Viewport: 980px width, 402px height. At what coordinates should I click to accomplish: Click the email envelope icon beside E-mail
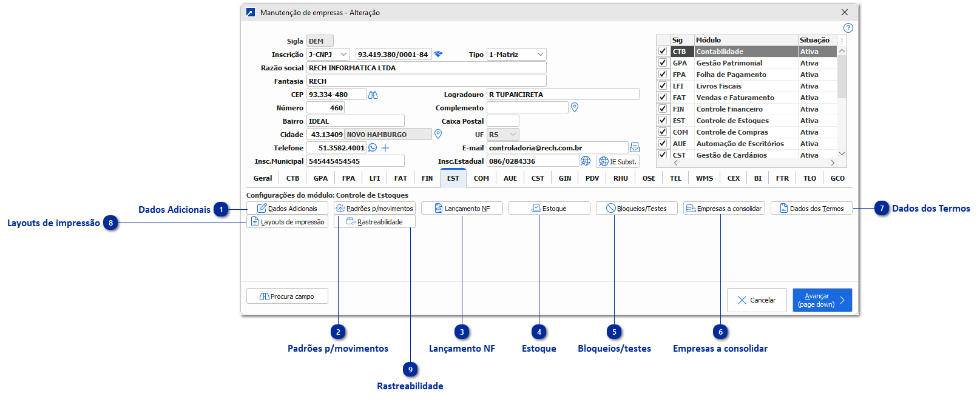pos(635,147)
